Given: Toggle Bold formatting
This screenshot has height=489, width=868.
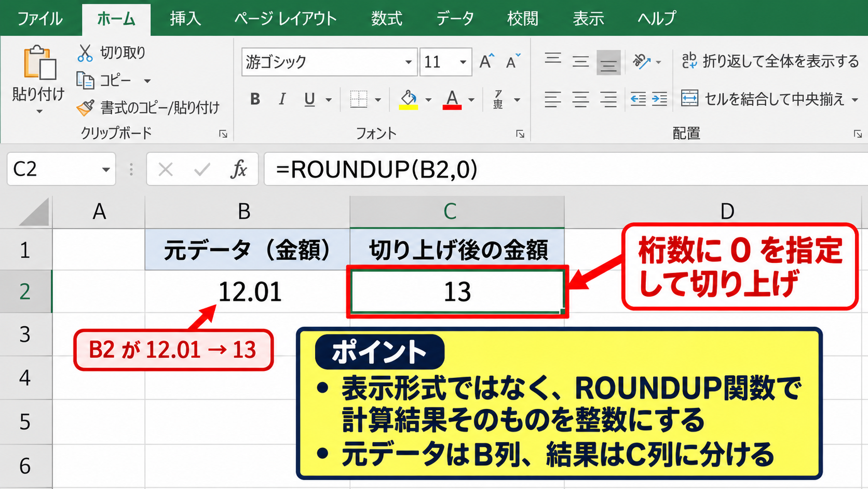Looking at the screenshot, I should [255, 99].
